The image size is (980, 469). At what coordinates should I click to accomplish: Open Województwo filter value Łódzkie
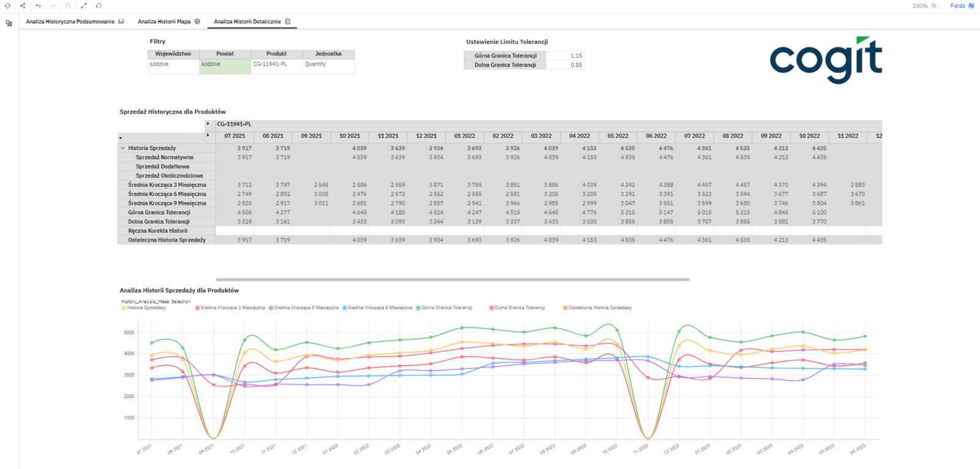[173, 66]
